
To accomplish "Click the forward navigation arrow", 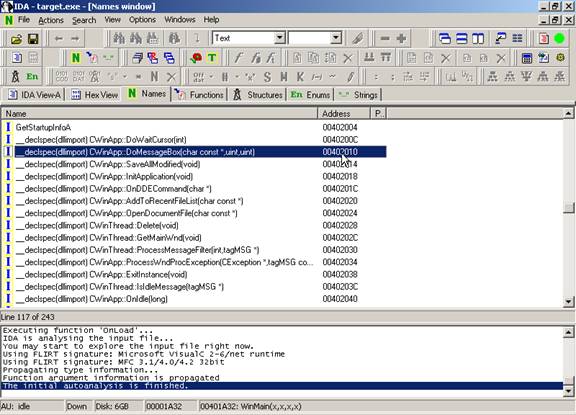I will coord(75,39).
